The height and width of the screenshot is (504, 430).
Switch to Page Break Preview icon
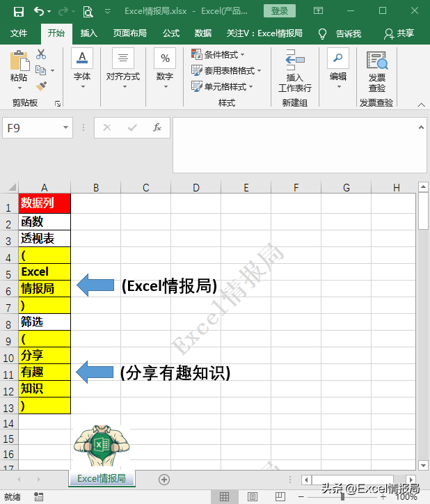pyautogui.click(x=280, y=496)
